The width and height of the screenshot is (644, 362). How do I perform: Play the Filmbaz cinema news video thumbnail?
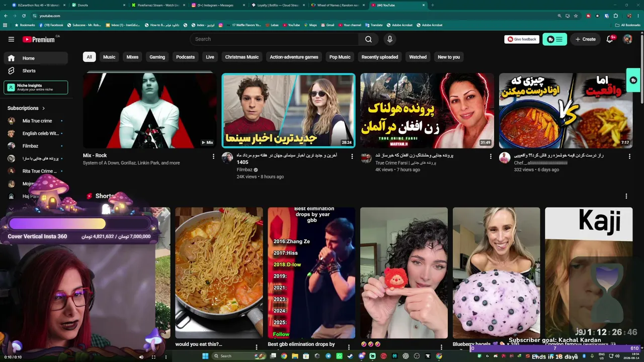pos(288,111)
